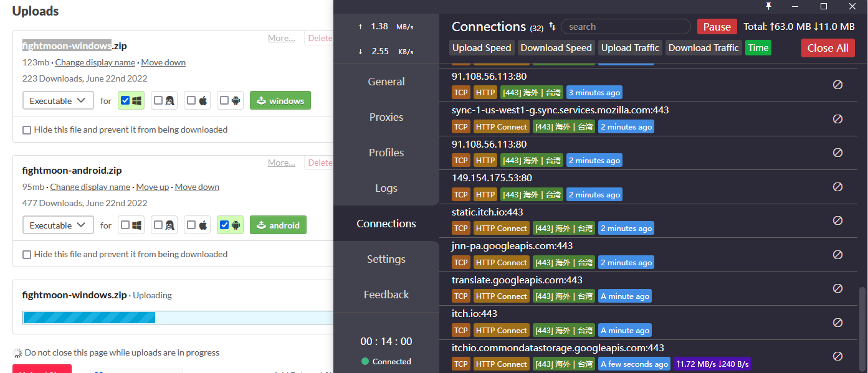Viewport: 868px width, 373px height.
Task: Uncheck the Windows checkbox for fightmoon-windows.zip
Action: tap(126, 100)
